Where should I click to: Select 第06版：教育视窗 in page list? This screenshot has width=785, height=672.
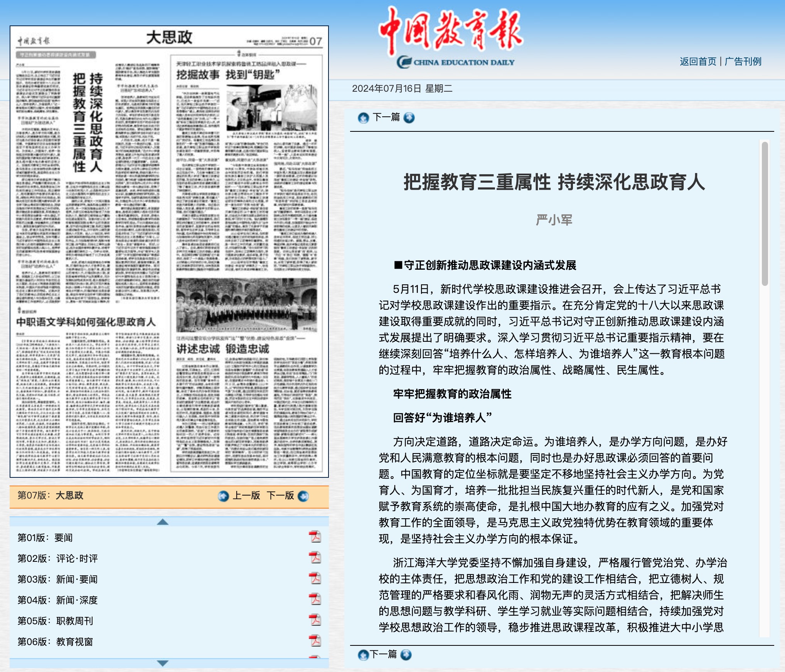tap(56, 642)
